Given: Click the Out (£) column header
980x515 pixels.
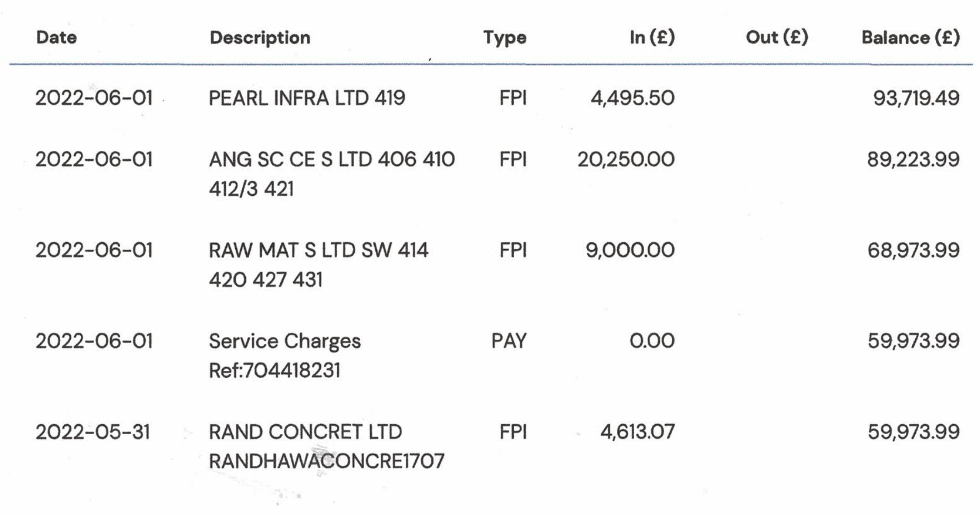Looking at the screenshot, I should (x=776, y=38).
